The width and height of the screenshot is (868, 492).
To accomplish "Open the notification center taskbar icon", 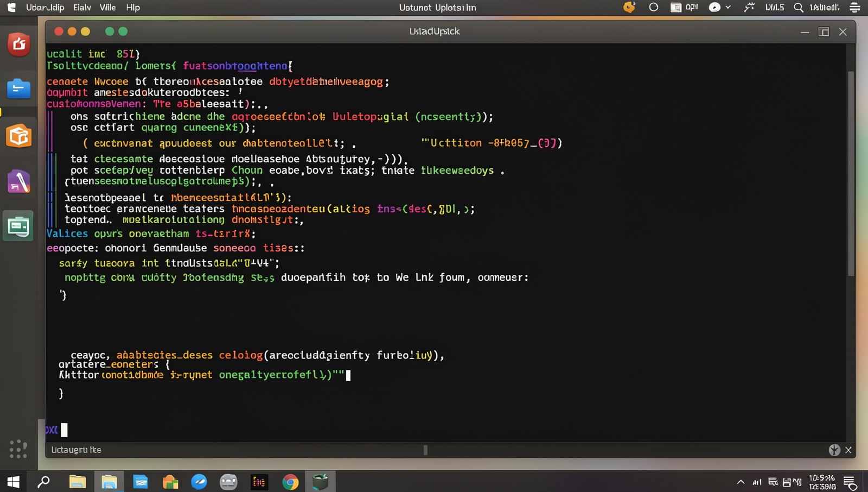I will click(x=850, y=482).
